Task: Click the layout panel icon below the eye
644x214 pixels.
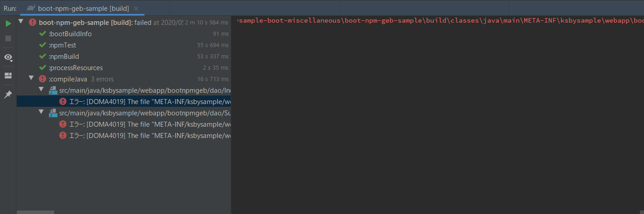Action: pyautogui.click(x=8, y=76)
